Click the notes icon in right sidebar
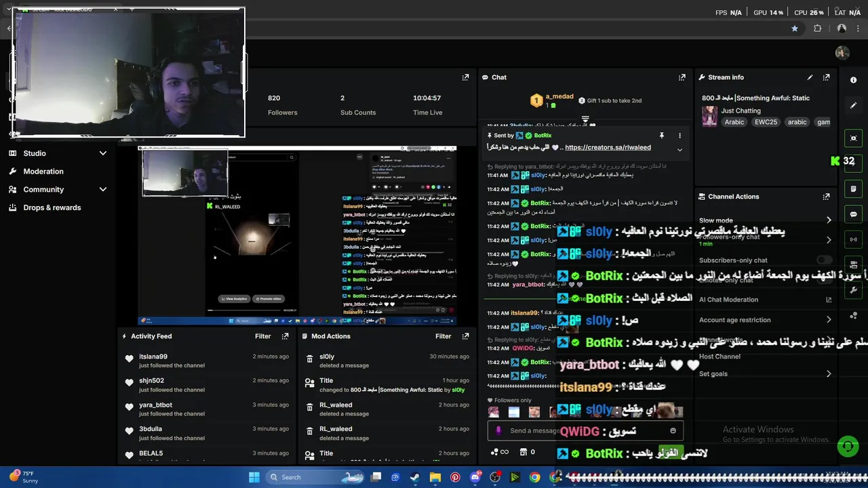This screenshot has width=868, height=488. [x=853, y=188]
